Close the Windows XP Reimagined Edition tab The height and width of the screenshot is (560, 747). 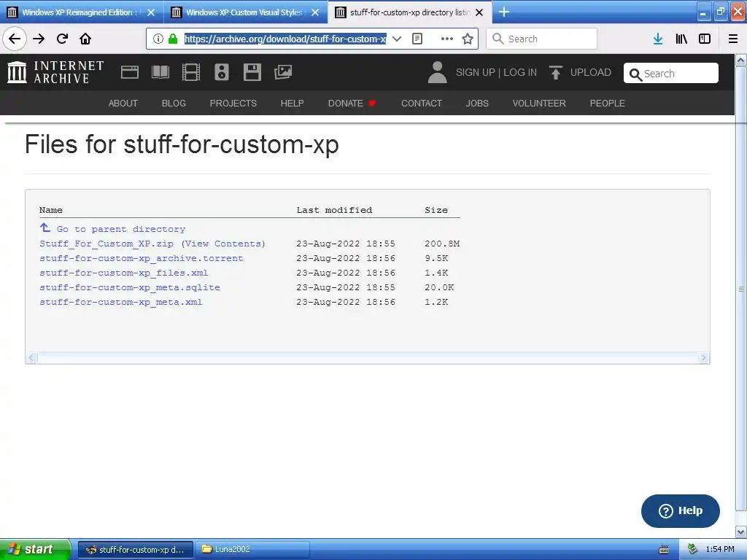[151, 12]
